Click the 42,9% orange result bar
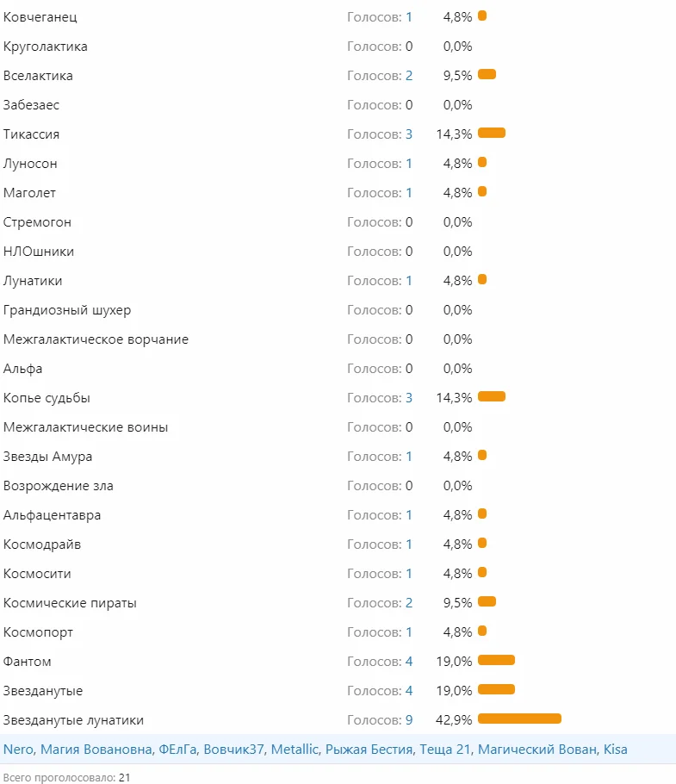Viewport: 676px width, 784px height. click(519, 719)
